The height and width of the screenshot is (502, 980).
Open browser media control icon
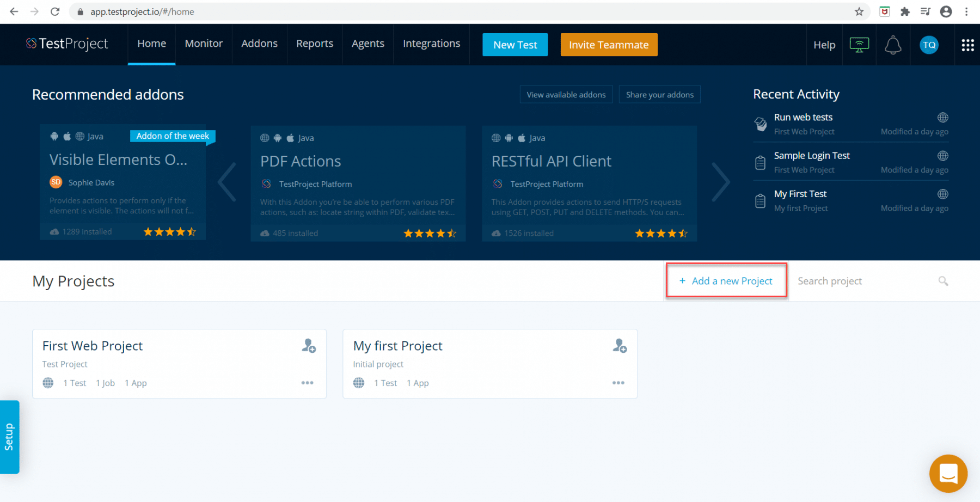925,11
